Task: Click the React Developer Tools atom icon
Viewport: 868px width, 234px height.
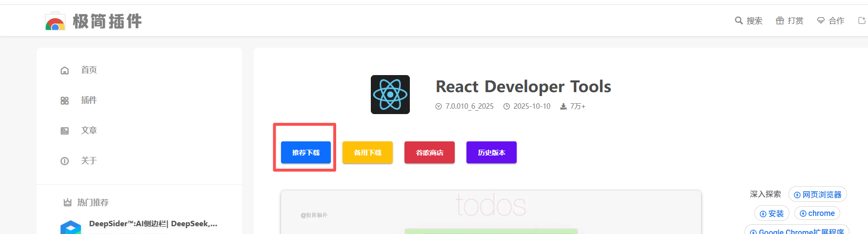Action: (390, 95)
